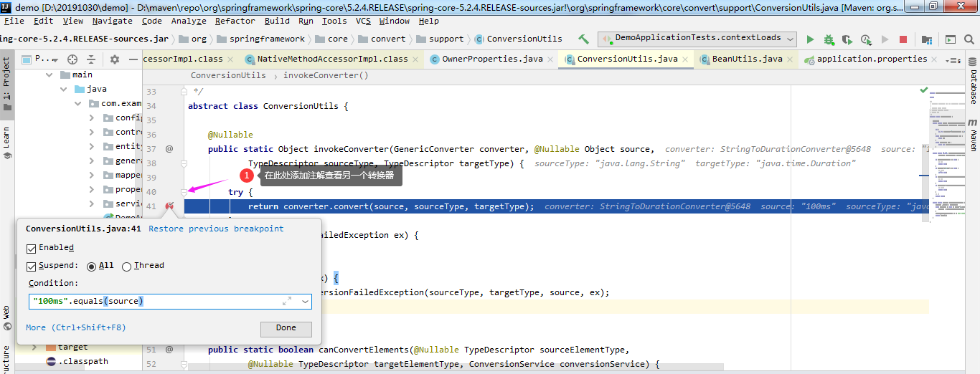This screenshot has width=980, height=374.
Task: Open Project panel settings gear
Action: pyautogui.click(x=115, y=59)
